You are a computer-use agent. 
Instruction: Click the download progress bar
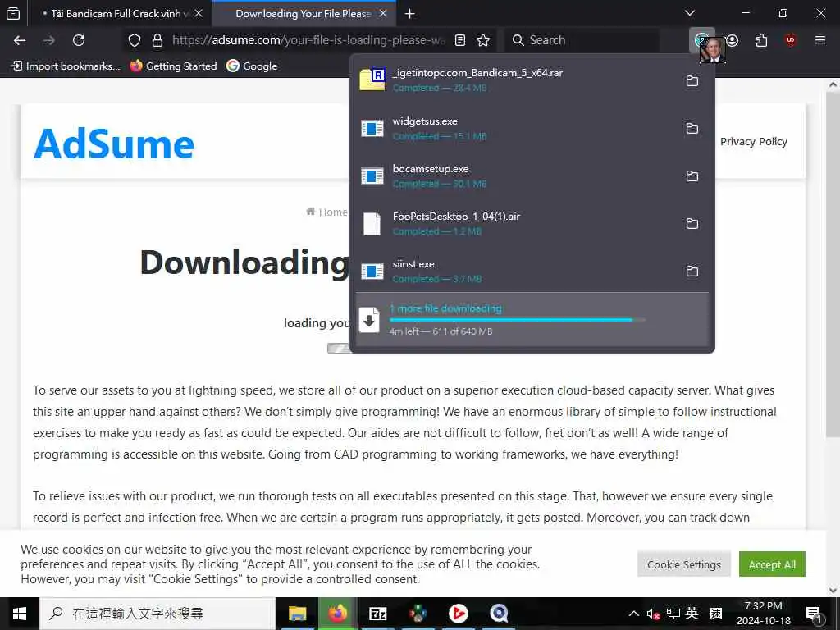pyautogui.click(x=517, y=320)
